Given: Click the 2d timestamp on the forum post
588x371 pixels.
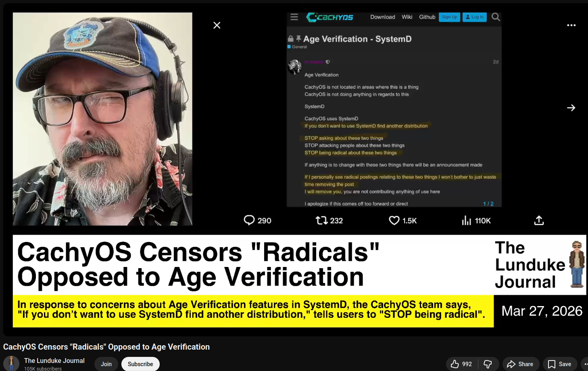Looking at the screenshot, I should point(496,62).
